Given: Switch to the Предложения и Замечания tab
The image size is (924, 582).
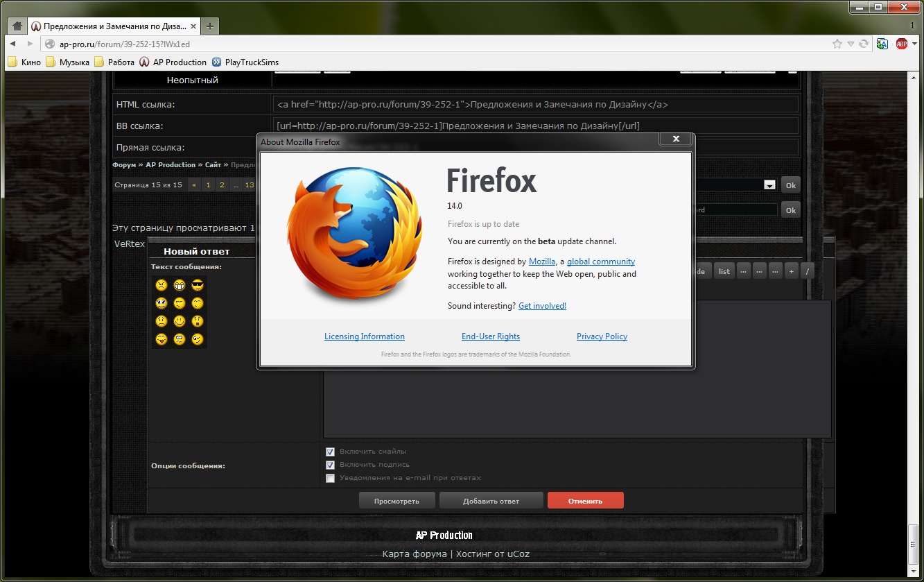Looking at the screenshot, I should tap(114, 26).
